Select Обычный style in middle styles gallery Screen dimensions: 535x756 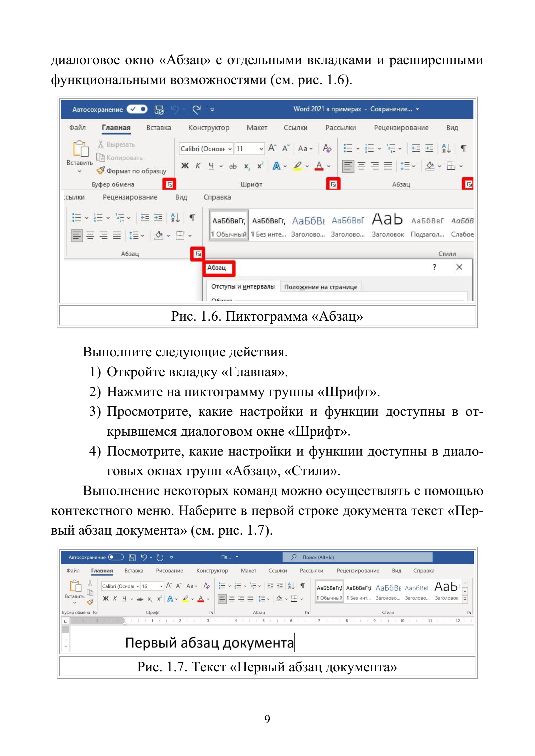click(x=229, y=225)
